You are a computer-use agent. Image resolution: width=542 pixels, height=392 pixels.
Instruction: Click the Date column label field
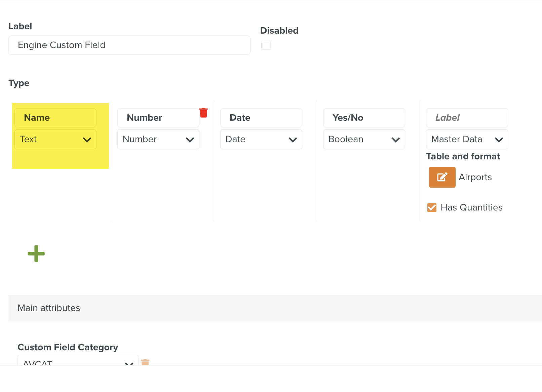[261, 118]
